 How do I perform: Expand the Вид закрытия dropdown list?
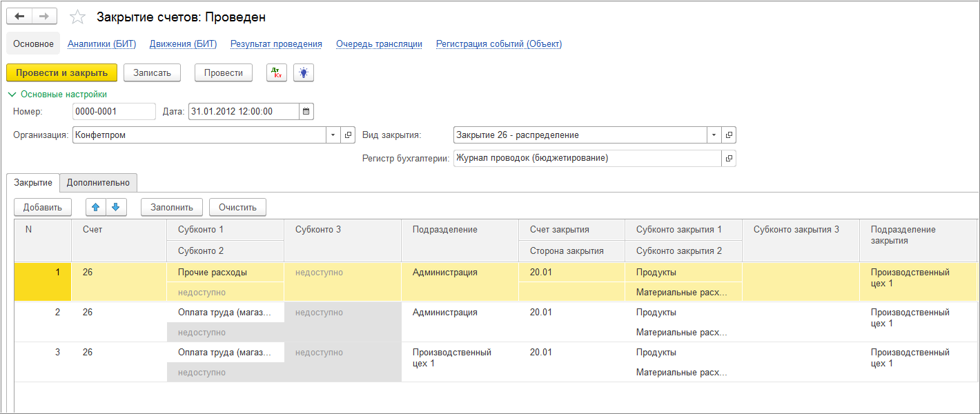[x=714, y=135]
